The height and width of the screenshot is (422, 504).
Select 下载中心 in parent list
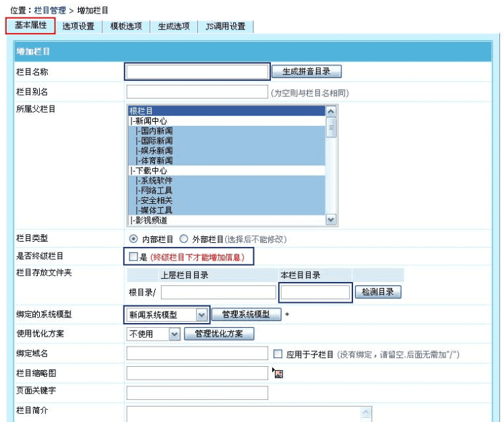click(x=226, y=171)
